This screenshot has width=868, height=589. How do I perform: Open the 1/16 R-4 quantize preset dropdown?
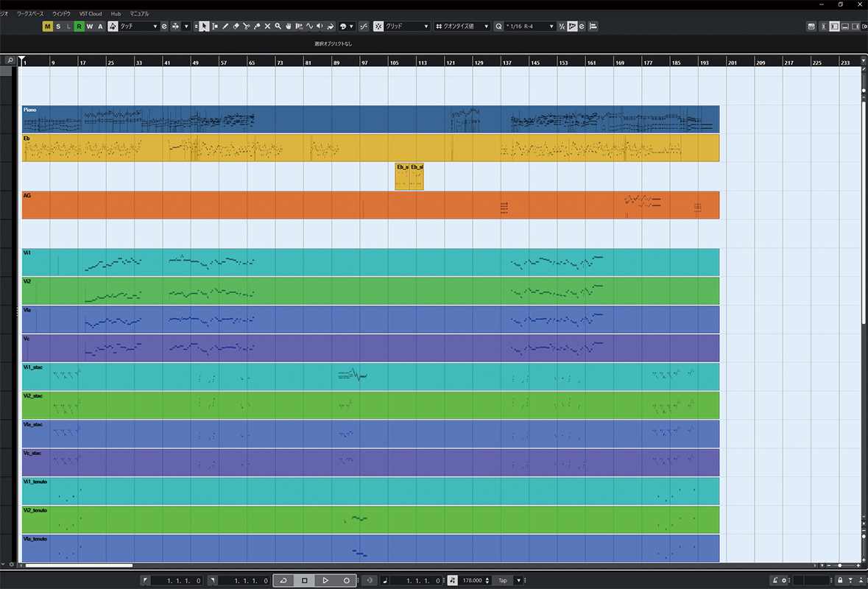(x=530, y=27)
